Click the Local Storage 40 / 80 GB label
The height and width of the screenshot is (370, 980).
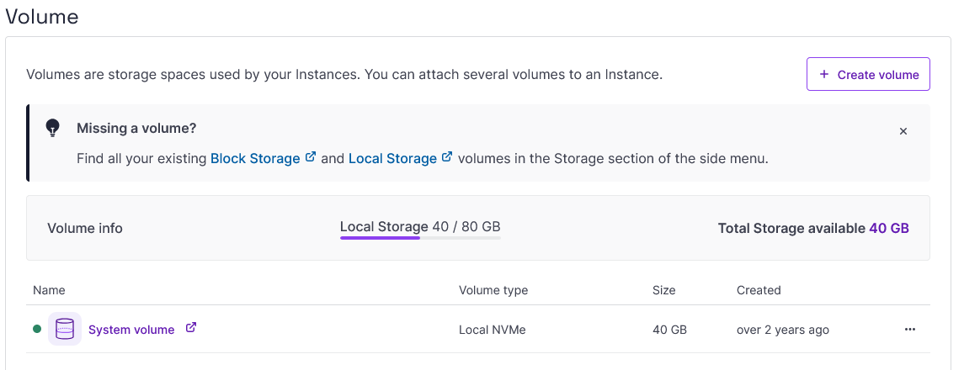[x=420, y=226]
